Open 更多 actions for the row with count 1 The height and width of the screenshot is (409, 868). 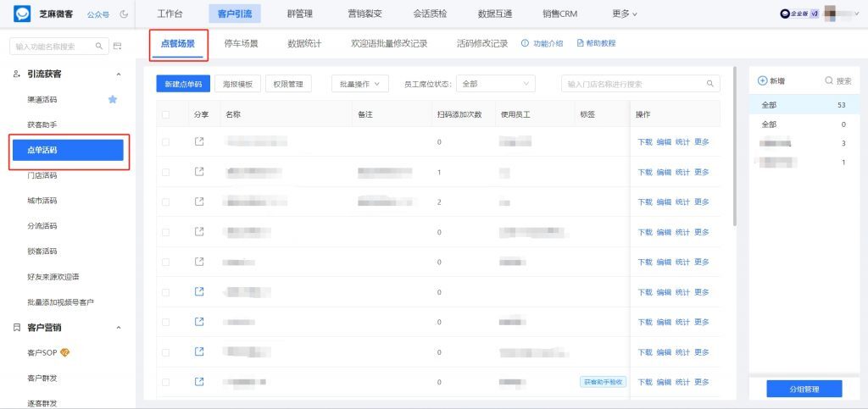pos(701,173)
